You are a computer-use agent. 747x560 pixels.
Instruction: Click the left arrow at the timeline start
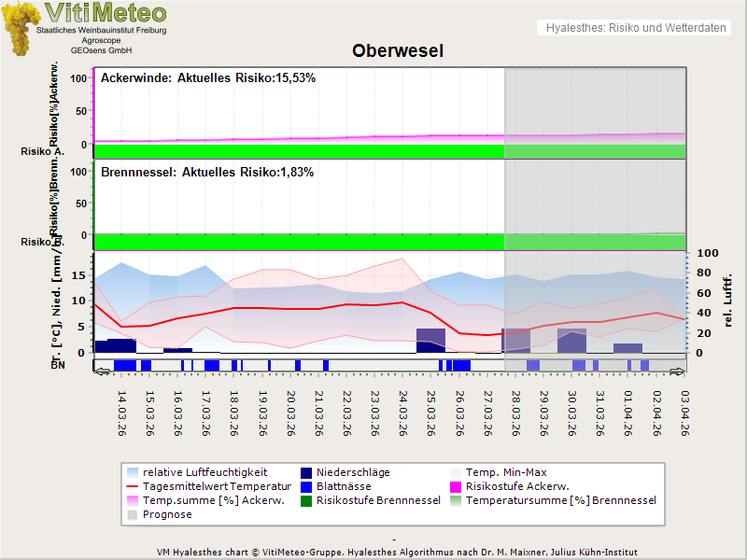(101, 372)
